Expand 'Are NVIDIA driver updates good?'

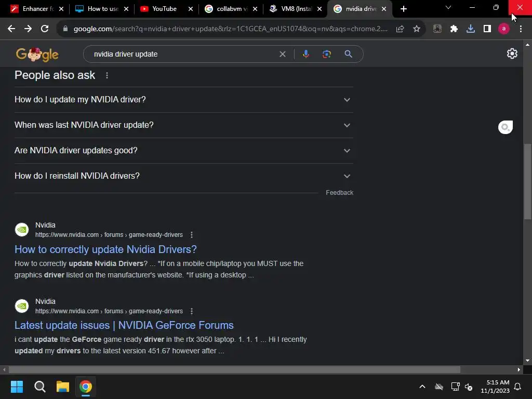pos(184,151)
